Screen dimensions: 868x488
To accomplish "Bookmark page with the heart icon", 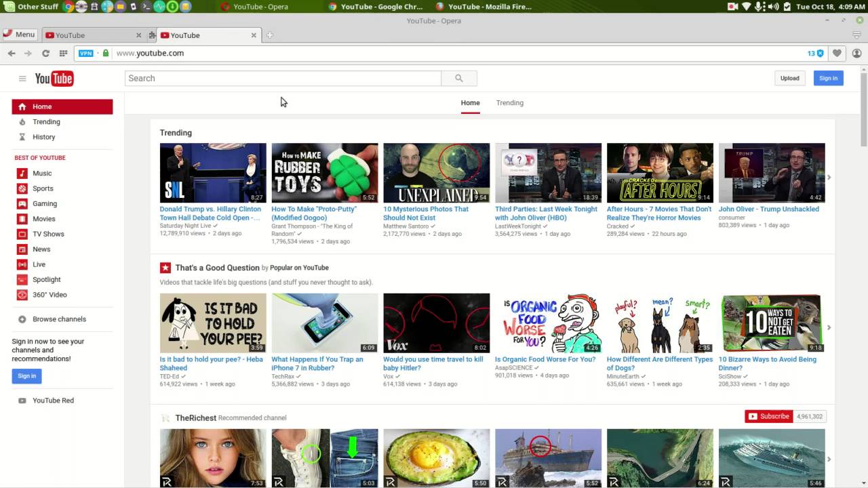I will (x=837, y=53).
